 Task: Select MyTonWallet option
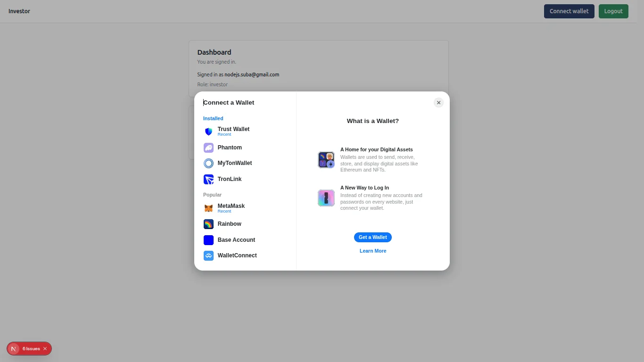point(245,163)
